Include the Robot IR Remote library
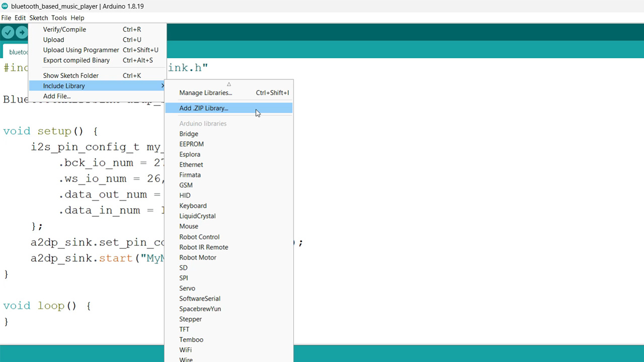This screenshot has height=362, width=644. point(229,247)
